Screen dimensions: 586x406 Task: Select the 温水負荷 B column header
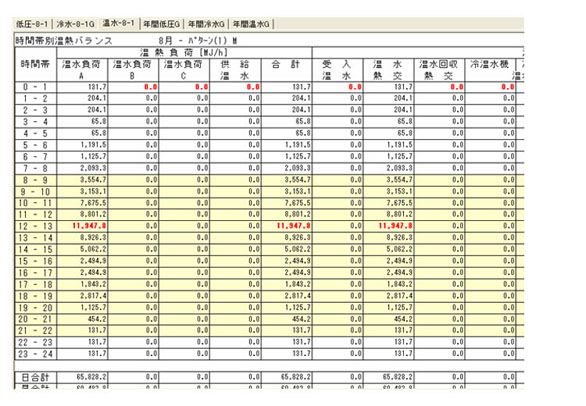(x=133, y=70)
